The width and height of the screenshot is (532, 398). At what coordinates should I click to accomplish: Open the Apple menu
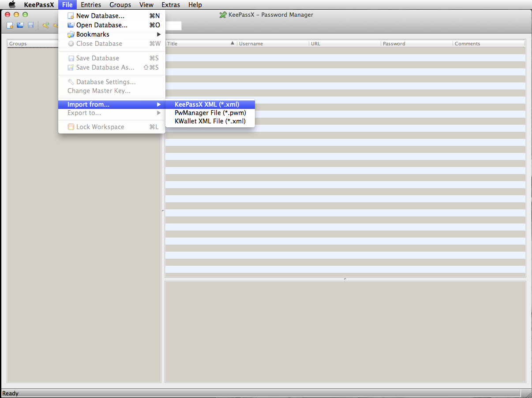[12, 5]
